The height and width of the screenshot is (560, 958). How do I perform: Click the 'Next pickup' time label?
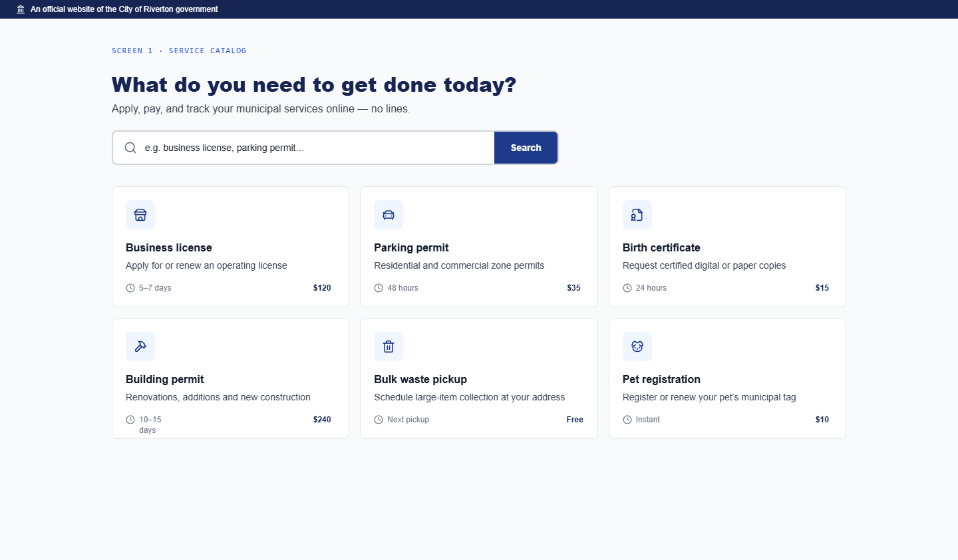tap(408, 420)
